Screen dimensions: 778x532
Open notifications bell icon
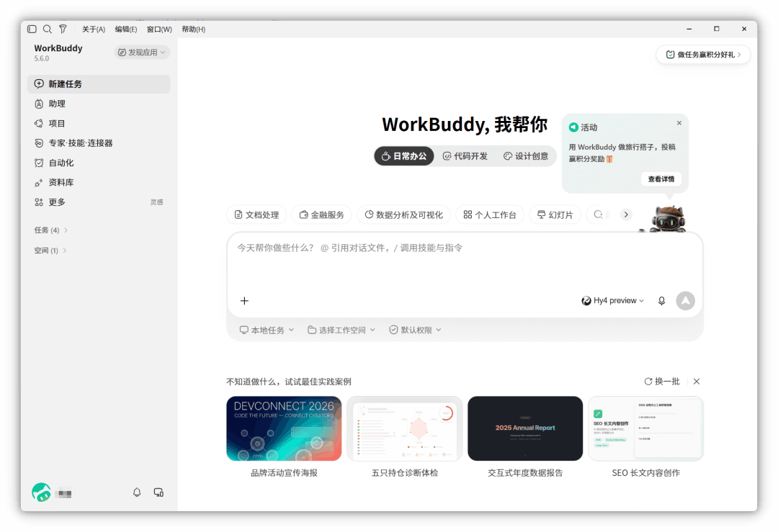coord(137,492)
